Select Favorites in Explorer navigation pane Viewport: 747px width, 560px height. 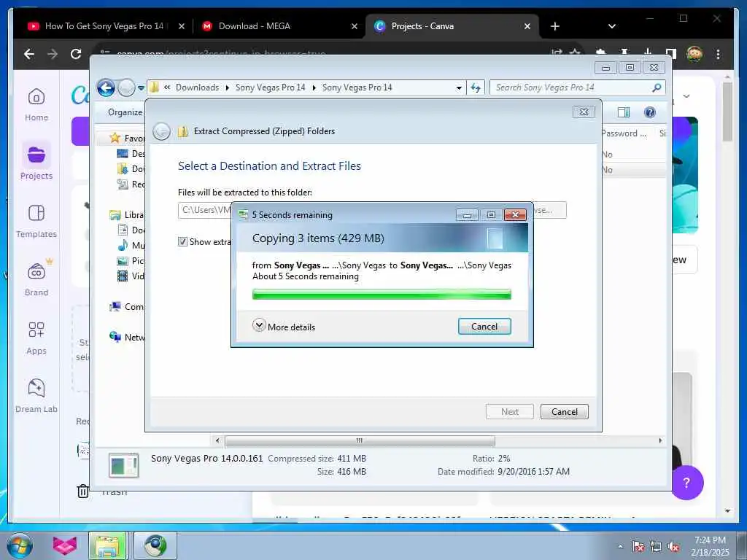[x=127, y=138]
